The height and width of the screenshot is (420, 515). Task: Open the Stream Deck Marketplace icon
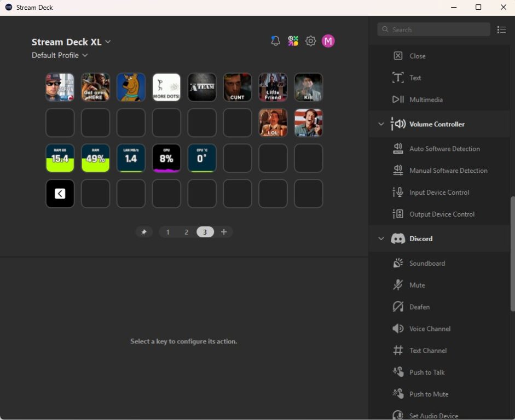tap(293, 41)
